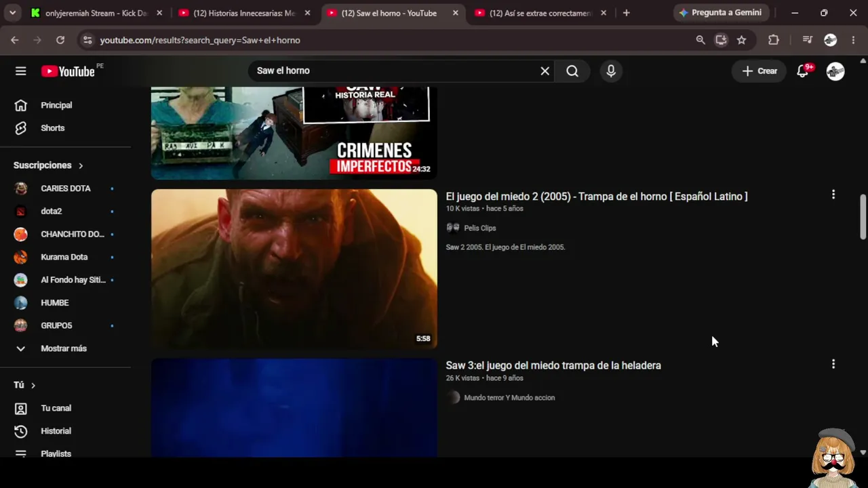Click the page vertical scrollbar thumb

[x=863, y=216]
